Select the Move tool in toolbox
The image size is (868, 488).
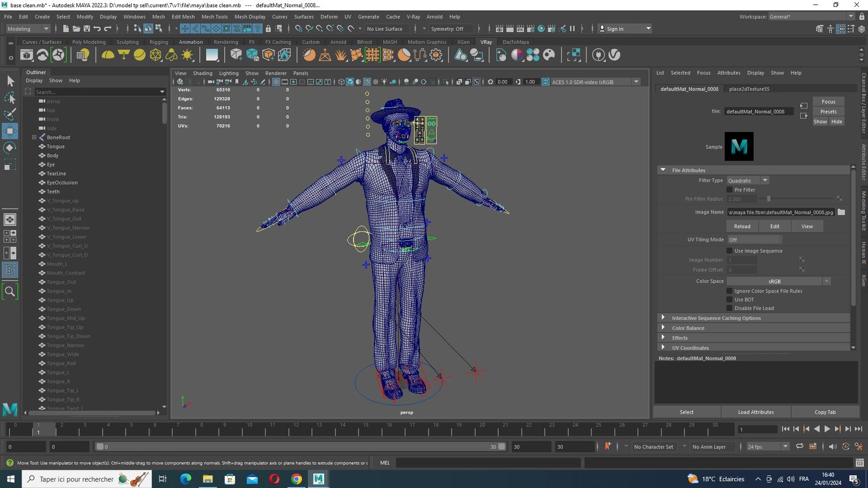coord(10,131)
